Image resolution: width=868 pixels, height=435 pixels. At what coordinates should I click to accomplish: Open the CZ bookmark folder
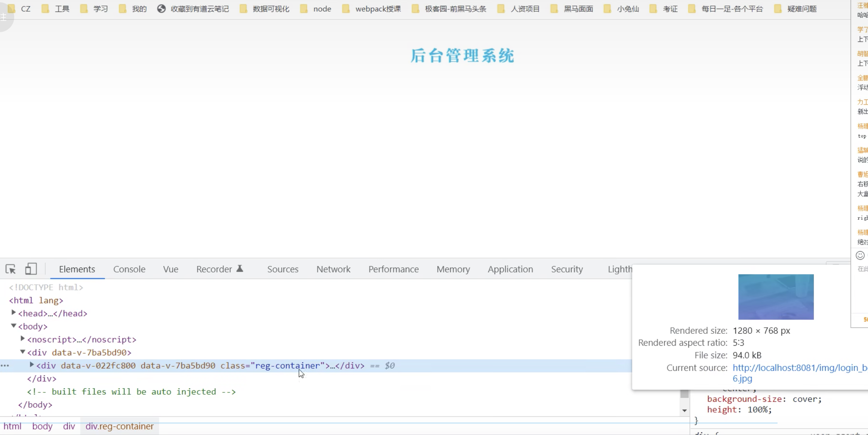[19, 9]
